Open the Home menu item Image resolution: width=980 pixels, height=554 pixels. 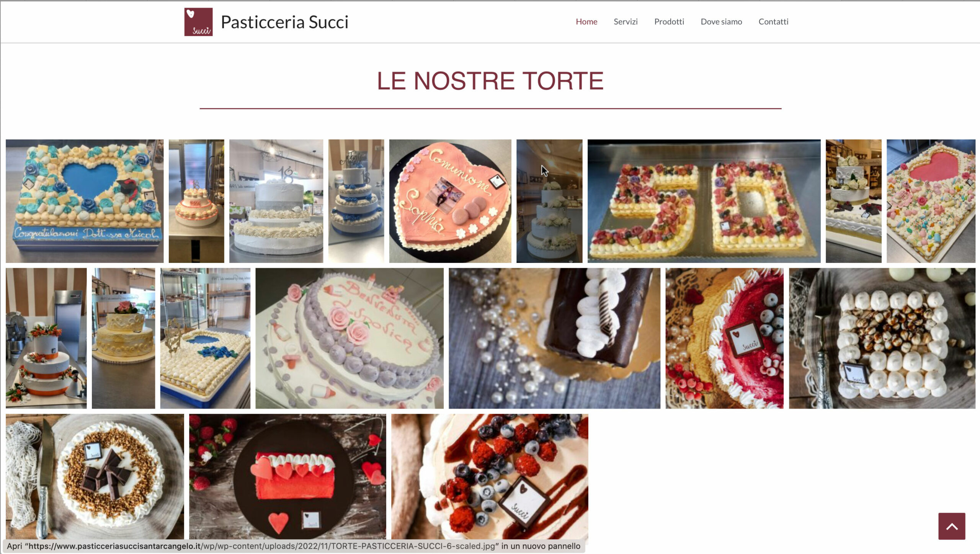click(586, 21)
